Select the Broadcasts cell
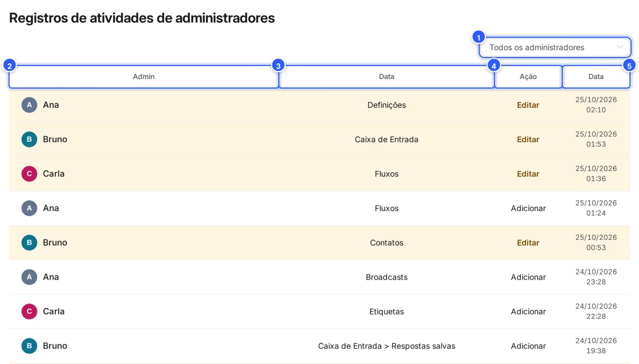 click(x=387, y=277)
